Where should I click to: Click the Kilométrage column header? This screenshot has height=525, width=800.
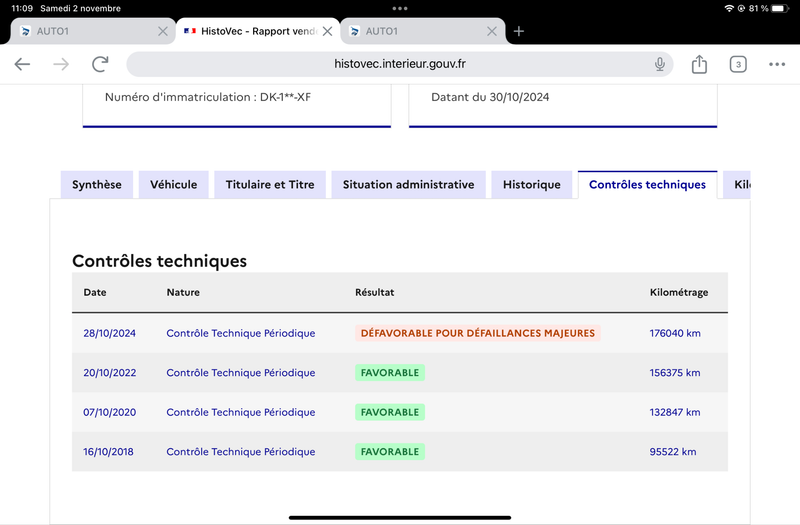679,292
